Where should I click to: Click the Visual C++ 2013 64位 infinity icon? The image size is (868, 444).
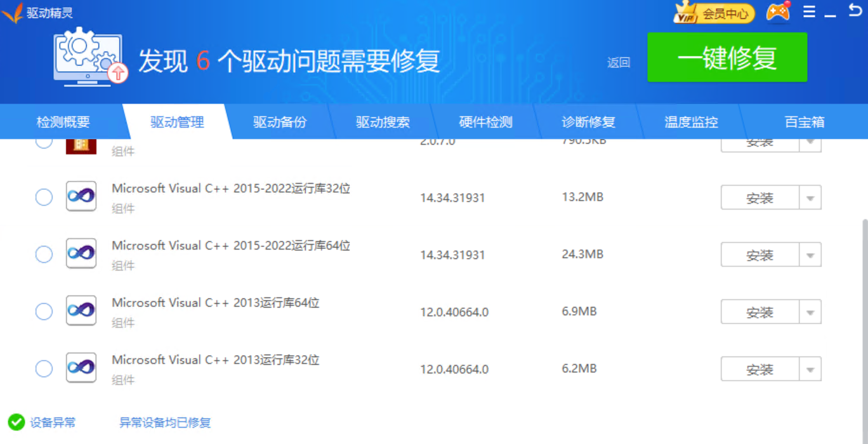tap(81, 311)
